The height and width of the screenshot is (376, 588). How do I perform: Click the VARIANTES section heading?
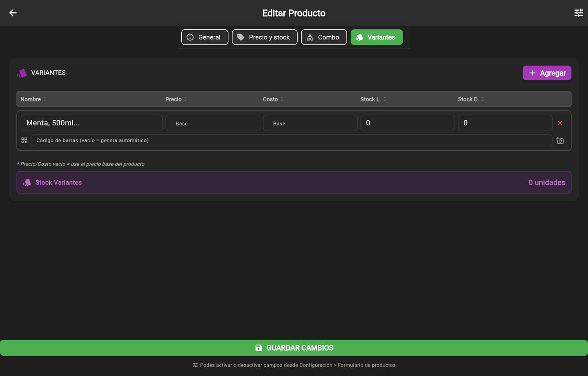point(48,73)
